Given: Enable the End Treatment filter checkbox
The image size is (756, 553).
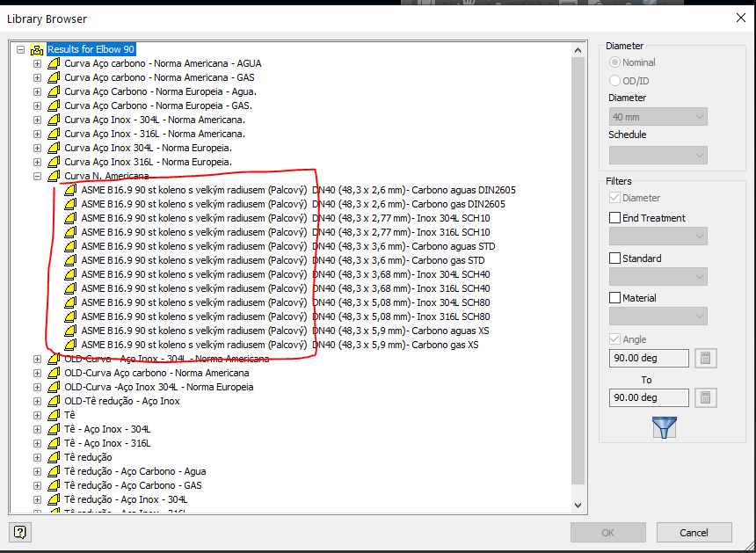Looking at the screenshot, I should [614, 218].
